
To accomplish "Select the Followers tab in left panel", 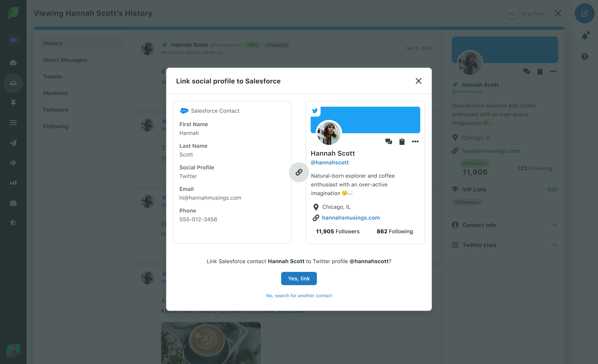I will 56,109.
